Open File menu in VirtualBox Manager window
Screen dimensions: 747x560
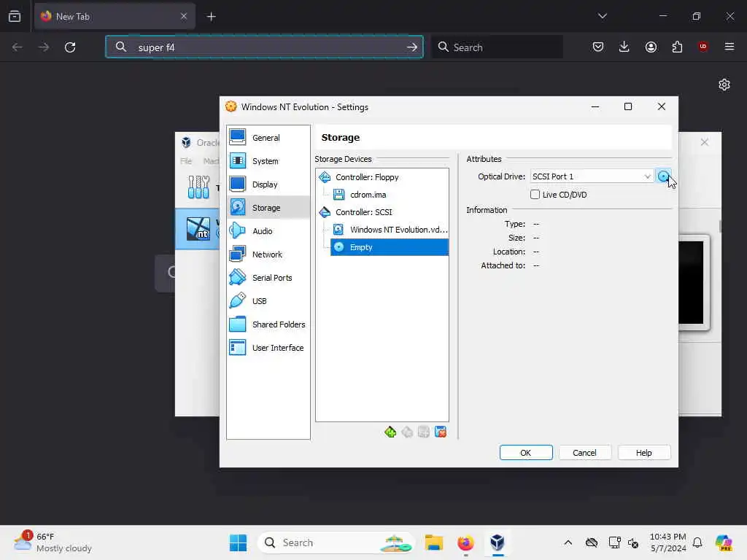point(186,161)
